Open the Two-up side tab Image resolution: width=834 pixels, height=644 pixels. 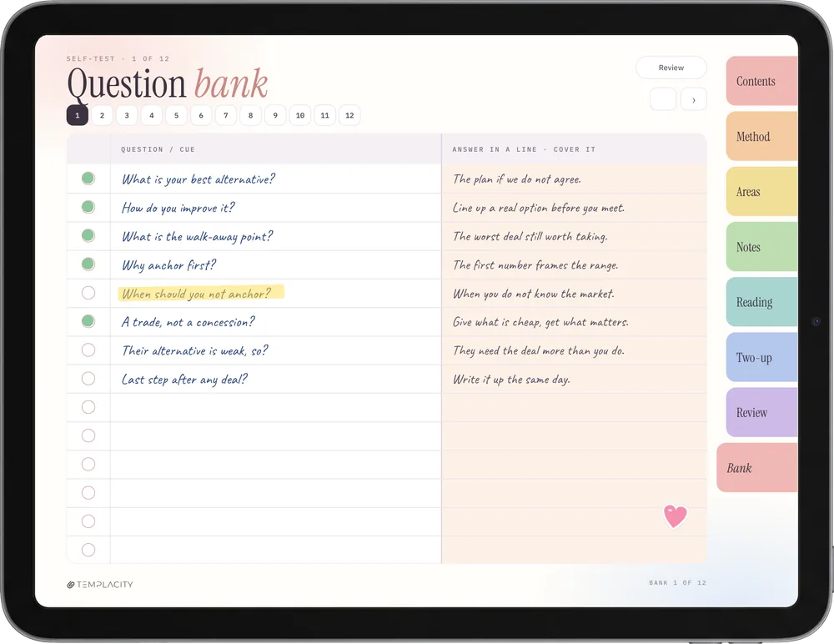[761, 357]
